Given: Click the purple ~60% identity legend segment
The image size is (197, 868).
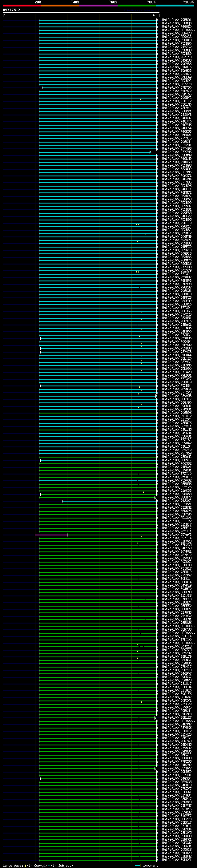Looking at the screenshot, I should (x=98, y=6).
